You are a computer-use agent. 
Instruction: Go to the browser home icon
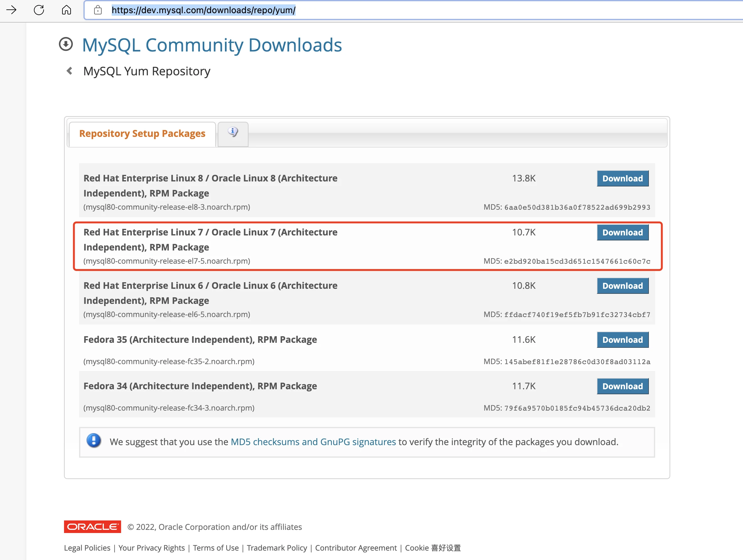point(67,10)
